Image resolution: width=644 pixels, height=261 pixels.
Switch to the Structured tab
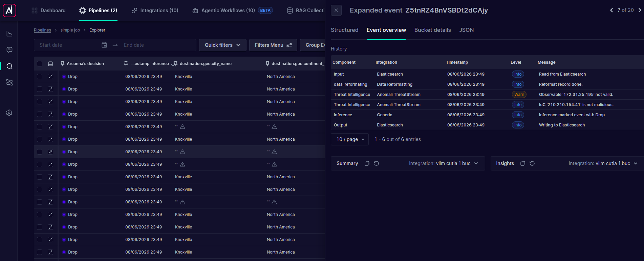[344, 30]
